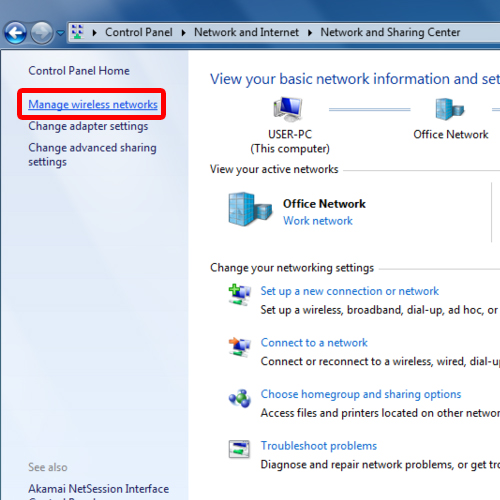The height and width of the screenshot is (500, 500).
Task: Click the Troubleshoot problems icon
Action: tap(239, 449)
